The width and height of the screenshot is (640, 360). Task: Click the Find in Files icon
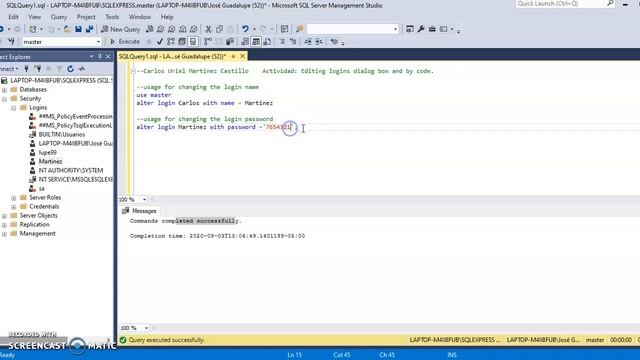300,29
